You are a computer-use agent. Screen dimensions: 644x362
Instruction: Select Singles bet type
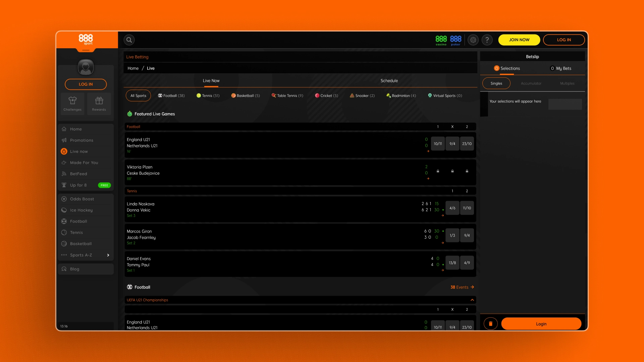click(496, 83)
